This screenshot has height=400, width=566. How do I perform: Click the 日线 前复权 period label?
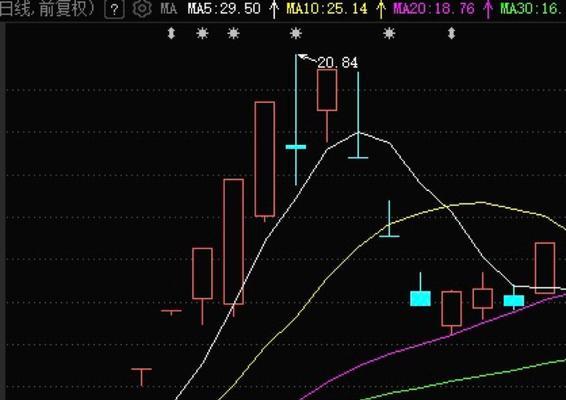[46, 9]
